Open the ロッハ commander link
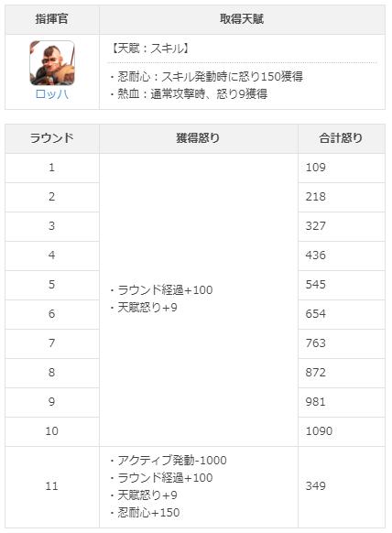 tap(52, 93)
